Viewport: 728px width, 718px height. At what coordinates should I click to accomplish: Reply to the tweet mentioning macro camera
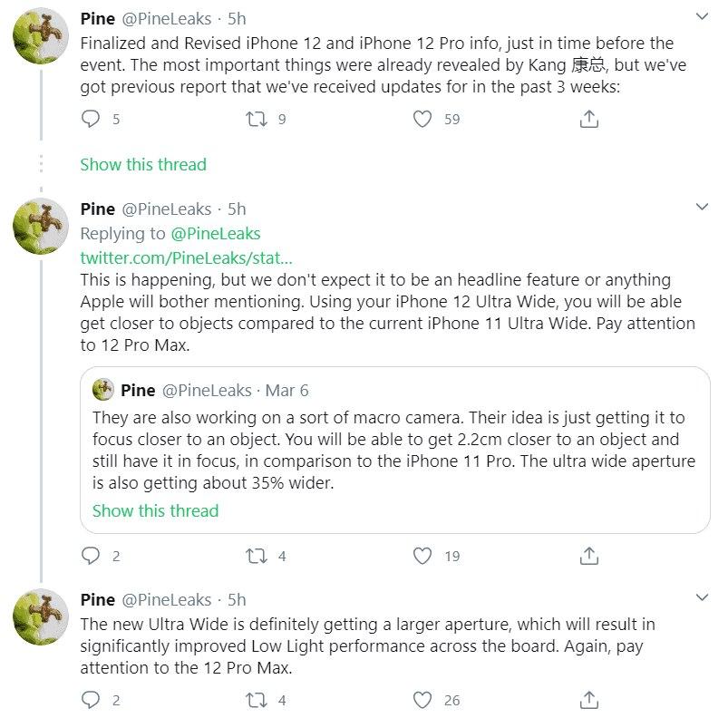tap(90, 556)
